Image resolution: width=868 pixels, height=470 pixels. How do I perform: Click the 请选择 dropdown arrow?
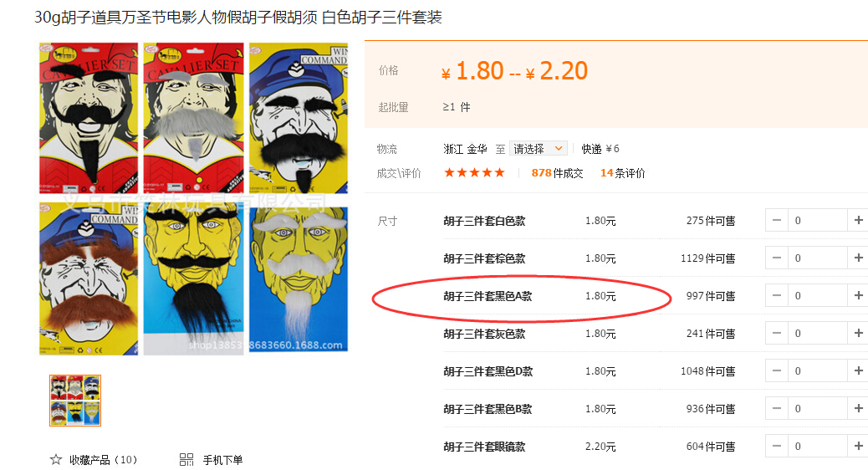(559, 148)
